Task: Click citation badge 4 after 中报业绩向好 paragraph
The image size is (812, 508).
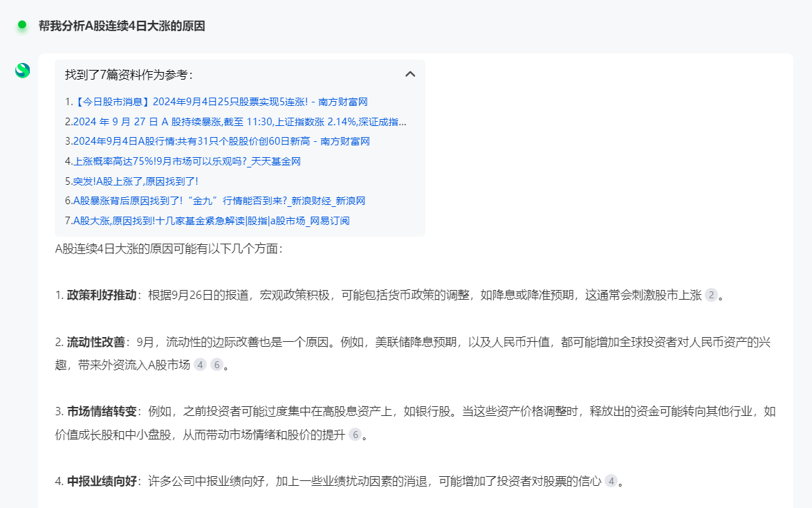Action: click(611, 482)
